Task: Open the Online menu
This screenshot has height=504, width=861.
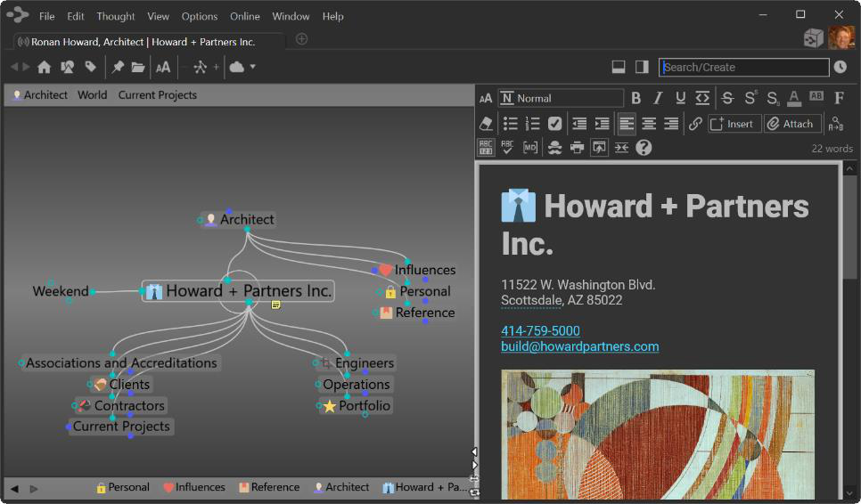Action: click(244, 16)
